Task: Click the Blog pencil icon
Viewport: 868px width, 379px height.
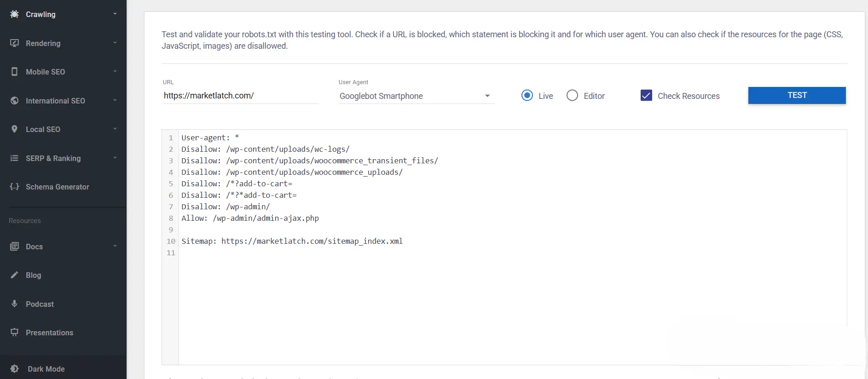Action: point(14,275)
